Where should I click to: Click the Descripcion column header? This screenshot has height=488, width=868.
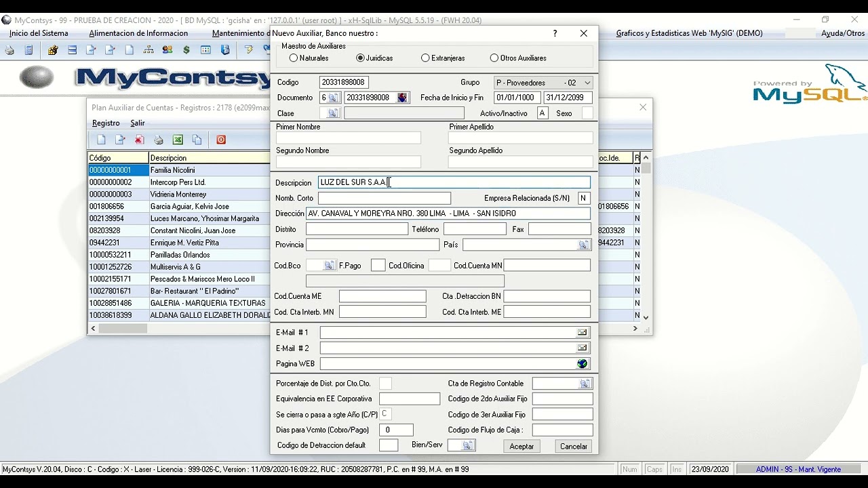(x=210, y=158)
